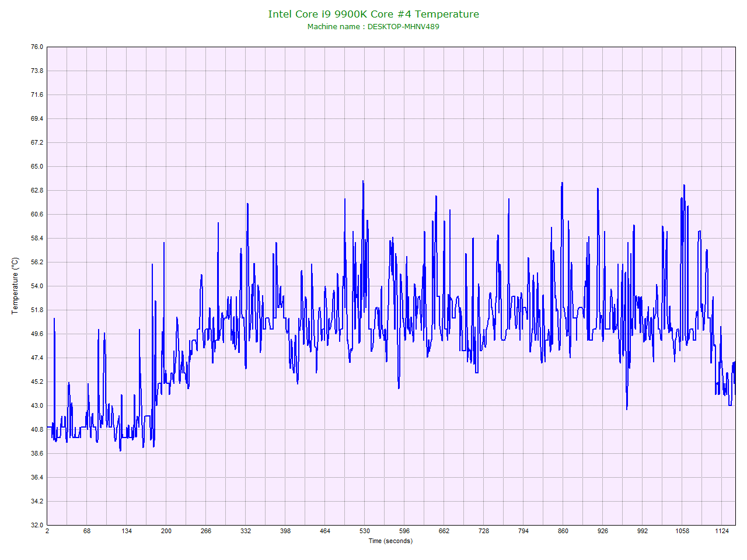Image resolution: width=747 pixels, height=560 pixels.
Task: Select the '860' time axis tick label
Action: [563, 531]
